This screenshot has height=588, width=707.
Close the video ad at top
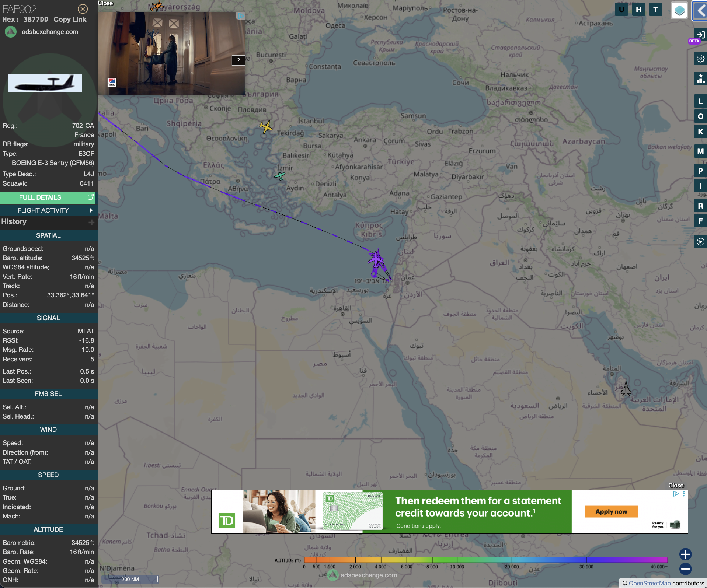pos(105,3)
